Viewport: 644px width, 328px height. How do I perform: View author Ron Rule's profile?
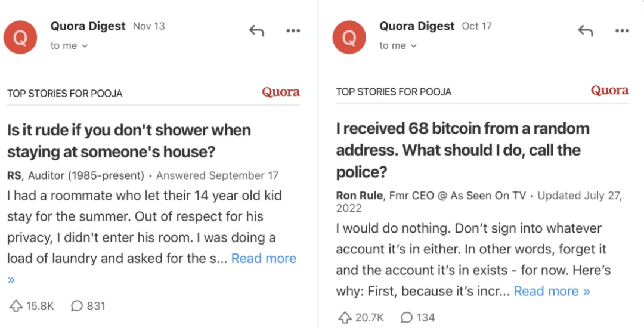coord(360,195)
